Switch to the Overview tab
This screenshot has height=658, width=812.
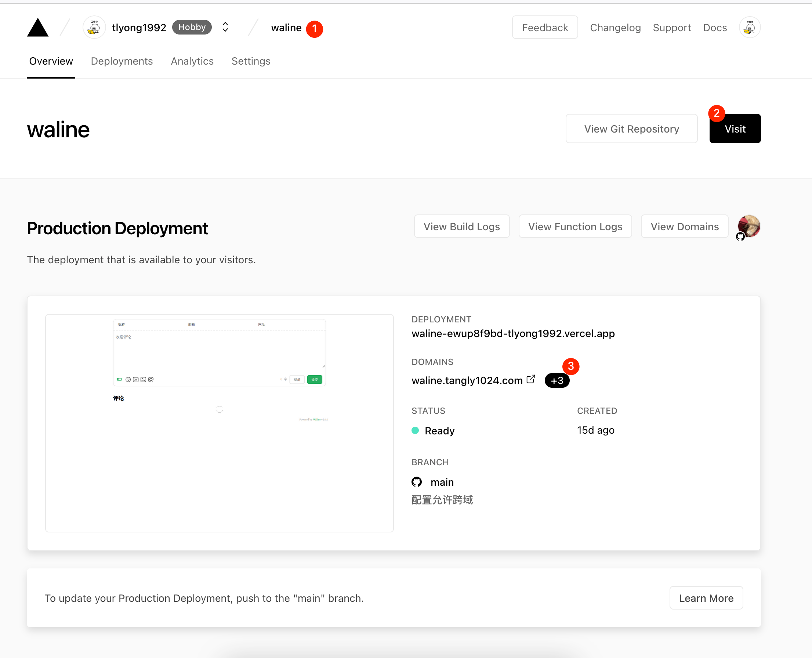(51, 61)
